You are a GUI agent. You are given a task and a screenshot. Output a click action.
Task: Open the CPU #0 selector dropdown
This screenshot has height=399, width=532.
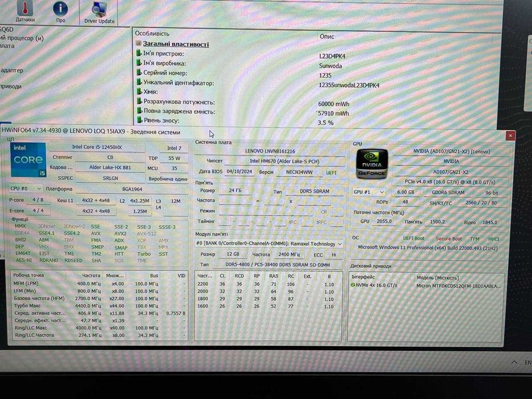point(26,188)
